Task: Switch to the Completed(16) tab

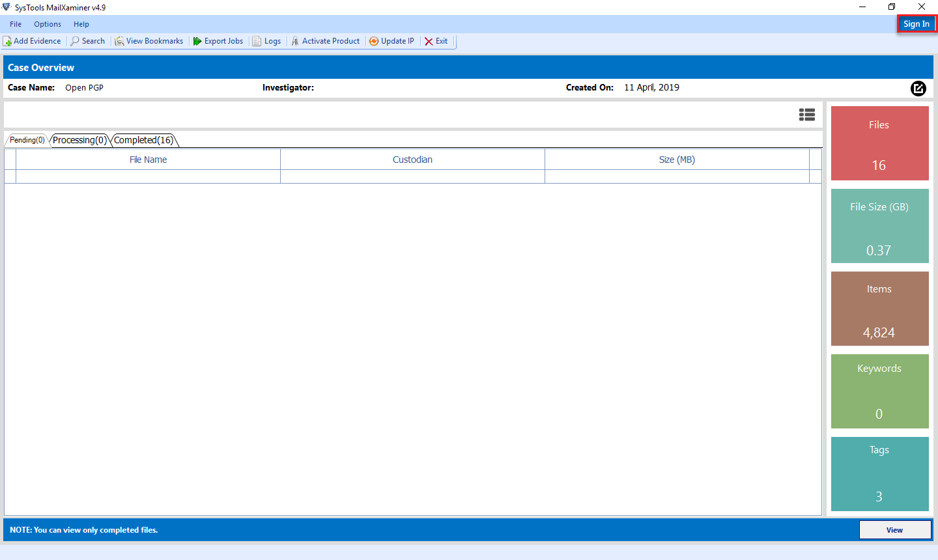Action: [144, 140]
